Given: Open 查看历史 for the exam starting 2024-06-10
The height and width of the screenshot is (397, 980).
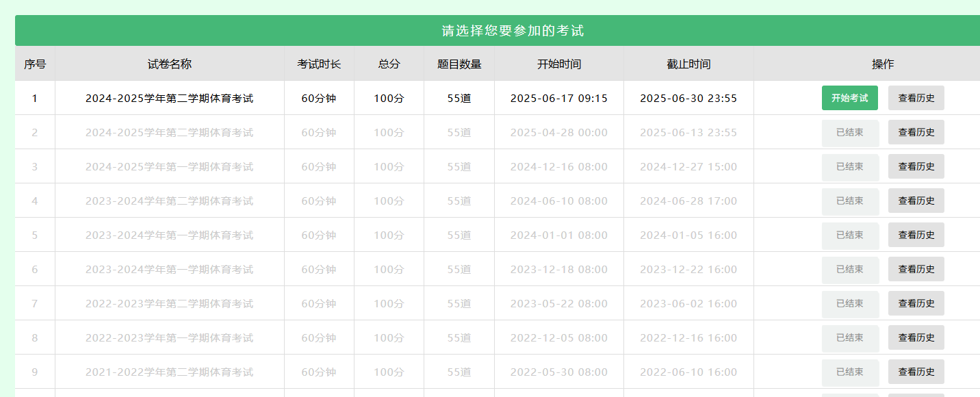Looking at the screenshot, I should 916,201.
